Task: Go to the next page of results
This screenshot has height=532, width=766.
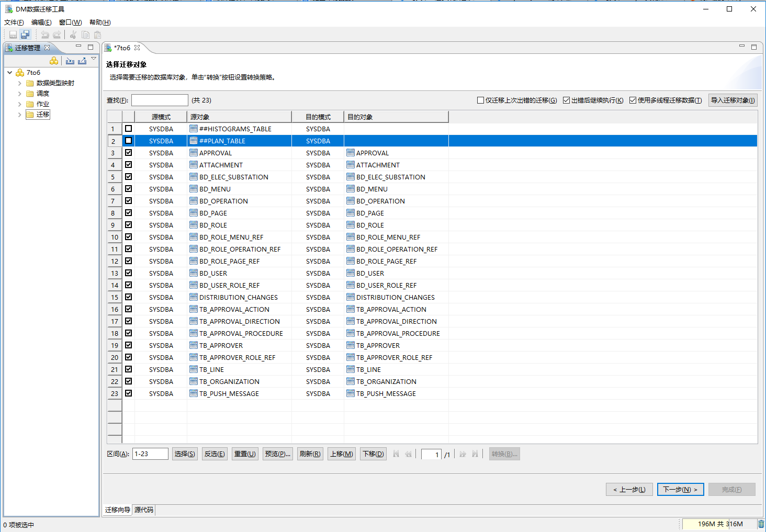Action: point(463,454)
